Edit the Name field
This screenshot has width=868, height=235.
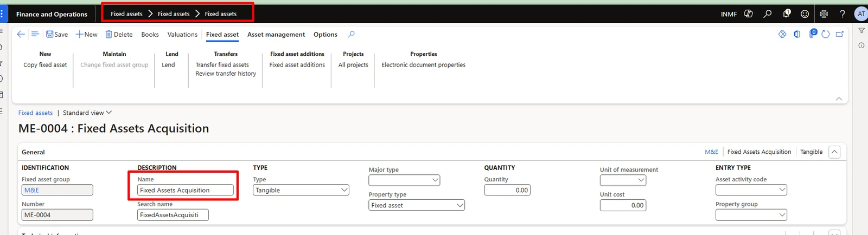pyautogui.click(x=185, y=190)
